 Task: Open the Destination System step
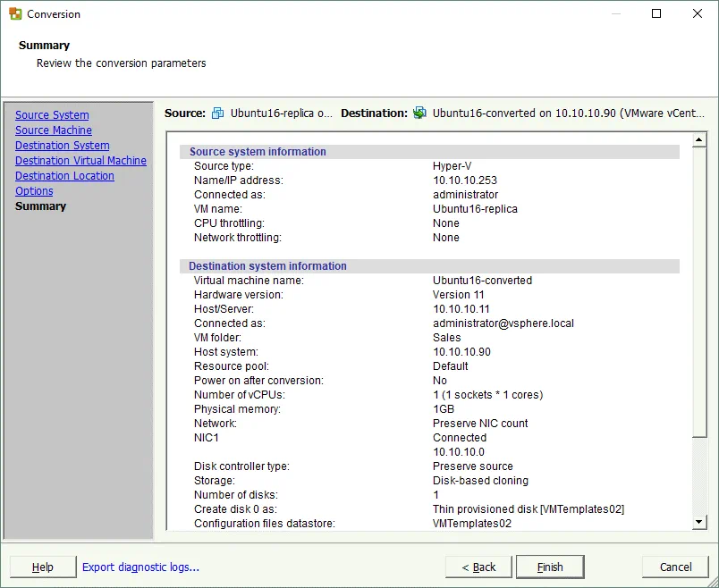tap(63, 146)
